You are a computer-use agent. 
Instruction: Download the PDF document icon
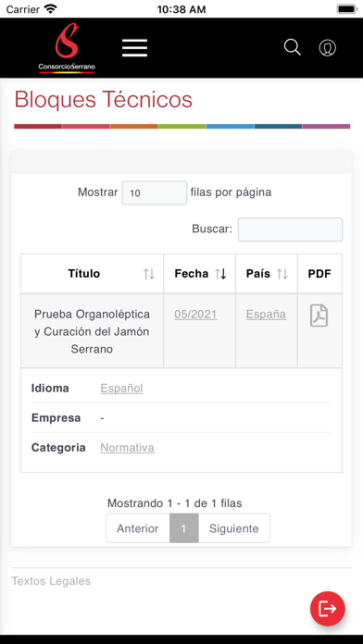tap(319, 316)
